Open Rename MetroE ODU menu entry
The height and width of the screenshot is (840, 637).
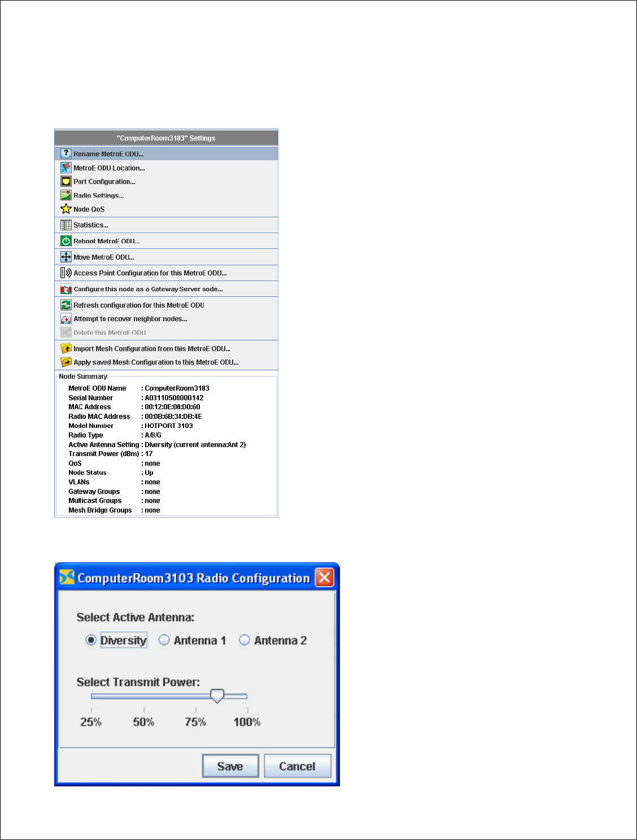coord(166,154)
